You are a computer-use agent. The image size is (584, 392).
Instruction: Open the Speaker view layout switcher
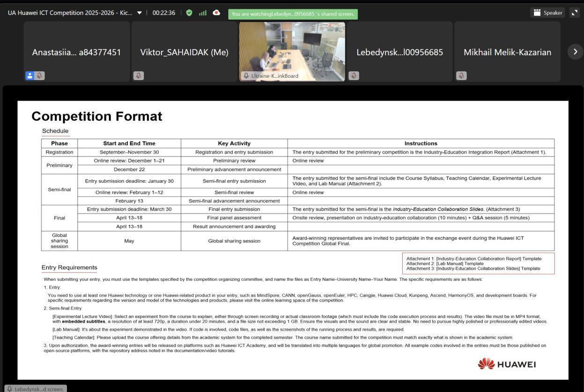[x=547, y=13]
